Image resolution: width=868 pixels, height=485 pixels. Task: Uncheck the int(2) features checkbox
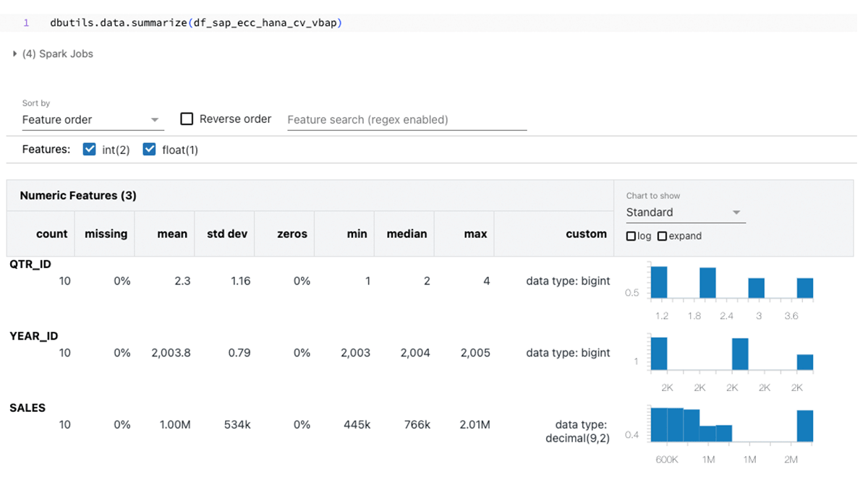pos(90,150)
